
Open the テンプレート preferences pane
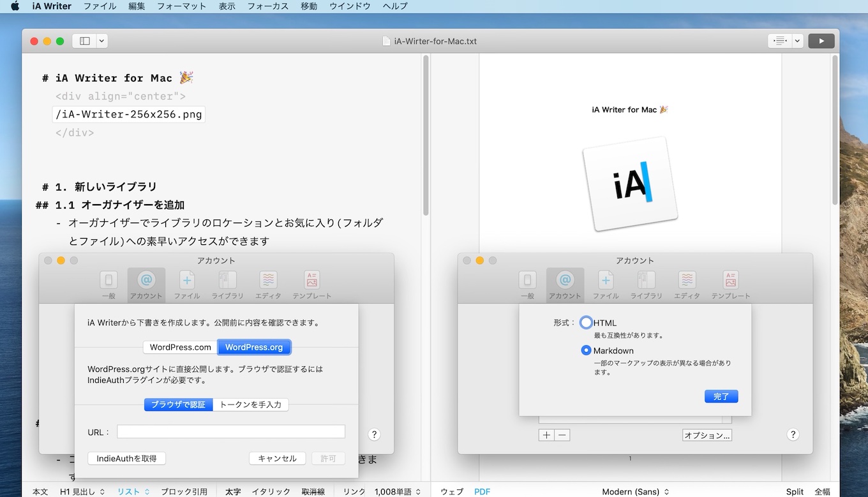(311, 284)
